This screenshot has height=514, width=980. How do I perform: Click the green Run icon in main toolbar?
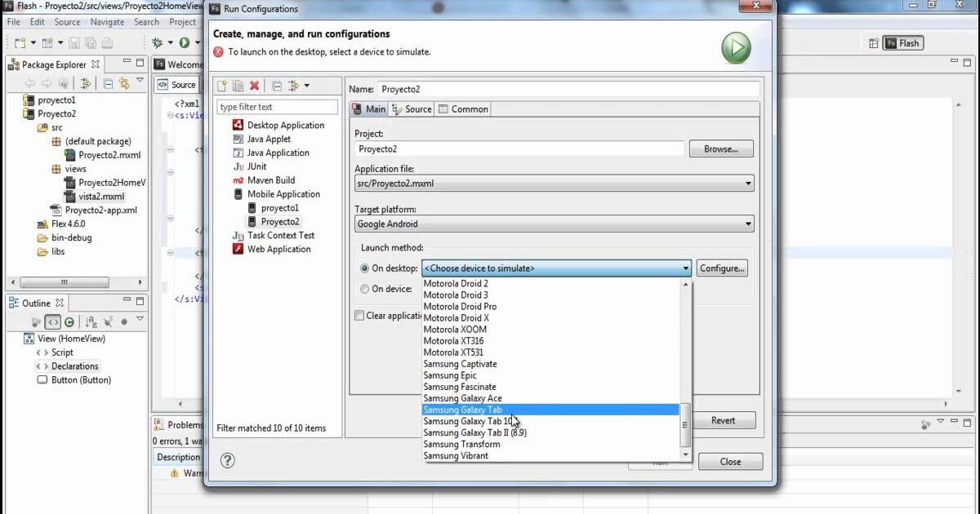click(x=185, y=42)
